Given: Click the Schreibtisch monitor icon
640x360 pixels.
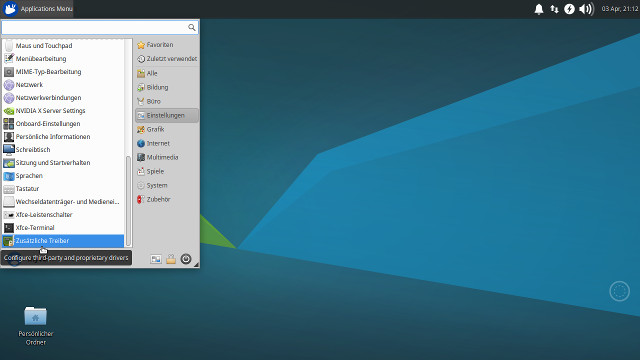Looking at the screenshot, I should [9, 149].
